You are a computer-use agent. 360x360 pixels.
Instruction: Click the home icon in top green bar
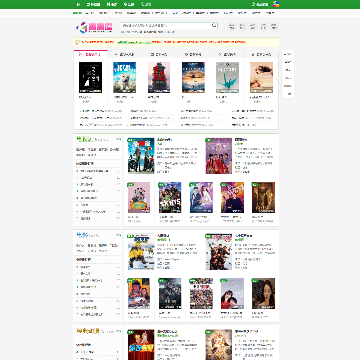tap(78, 4)
